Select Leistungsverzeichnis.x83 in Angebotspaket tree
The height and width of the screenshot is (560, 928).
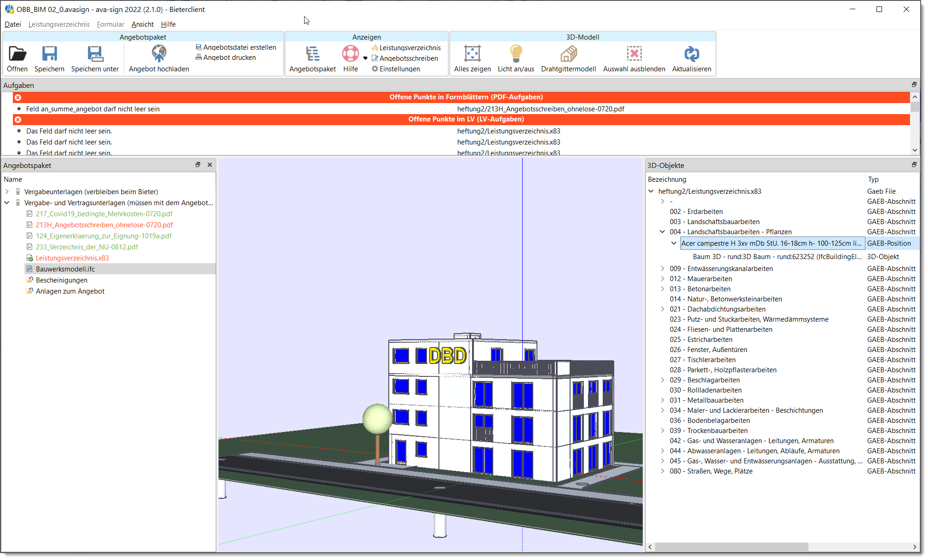(x=72, y=258)
